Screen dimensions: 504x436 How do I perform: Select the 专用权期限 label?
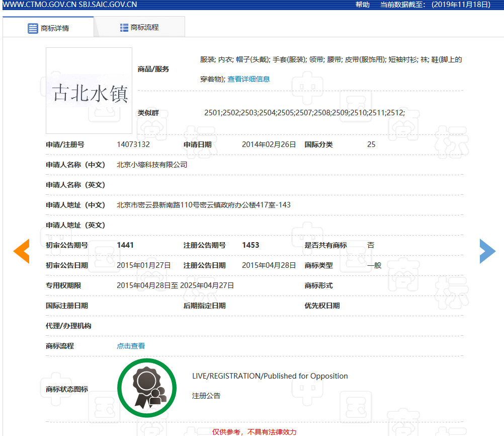tap(63, 285)
